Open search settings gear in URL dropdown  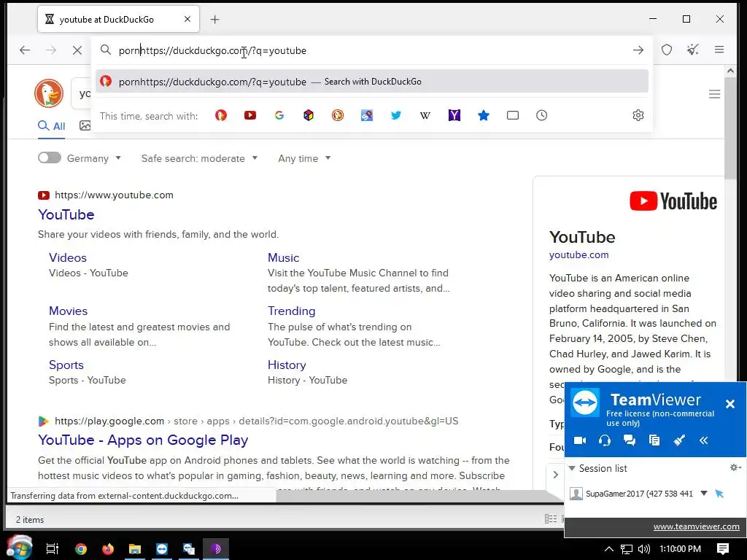coord(638,115)
